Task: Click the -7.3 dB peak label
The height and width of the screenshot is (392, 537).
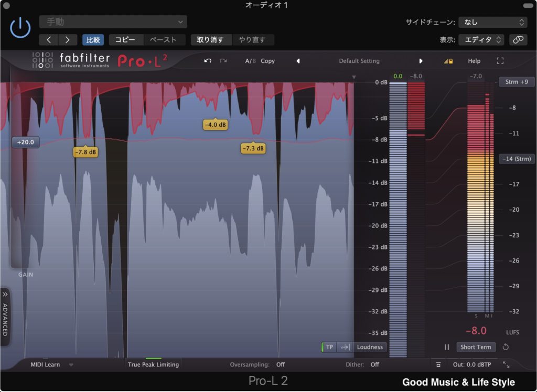Action: tap(253, 148)
